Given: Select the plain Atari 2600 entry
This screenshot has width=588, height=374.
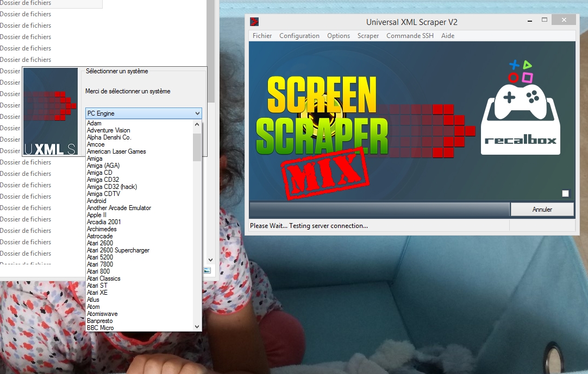Looking at the screenshot, I should (x=140, y=243).
